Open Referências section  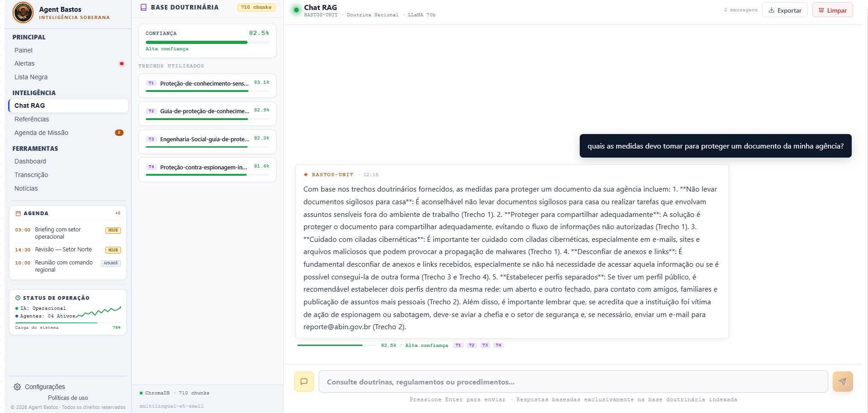pos(68,119)
